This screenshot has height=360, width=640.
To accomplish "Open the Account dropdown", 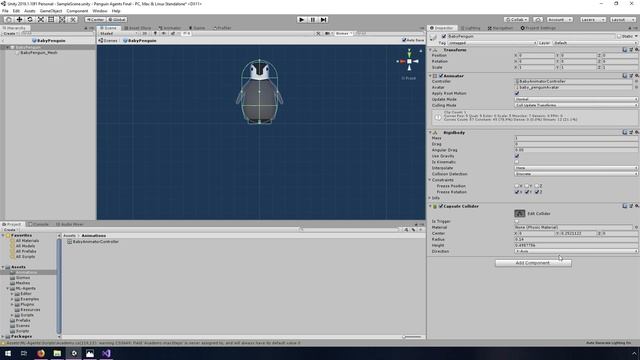I will pyautogui.click(x=560, y=20).
